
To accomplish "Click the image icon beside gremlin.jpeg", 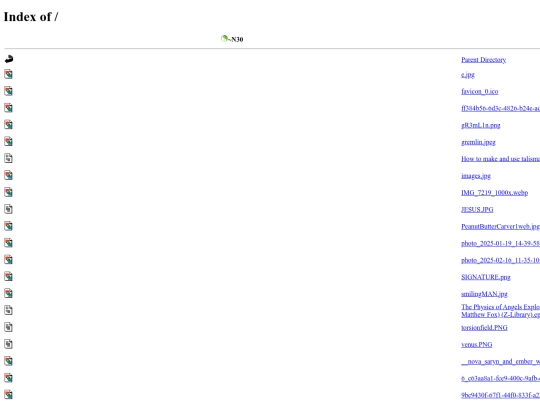I will click(9, 142).
